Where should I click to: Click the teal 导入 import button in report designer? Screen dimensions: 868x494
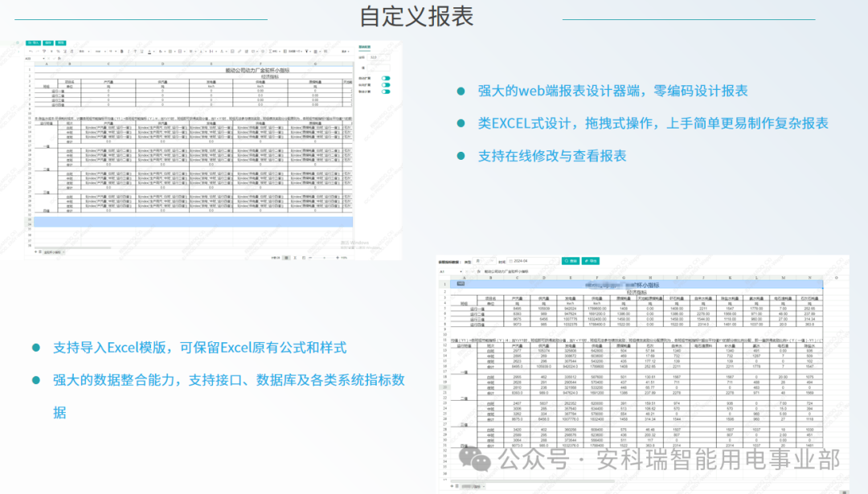33,43
